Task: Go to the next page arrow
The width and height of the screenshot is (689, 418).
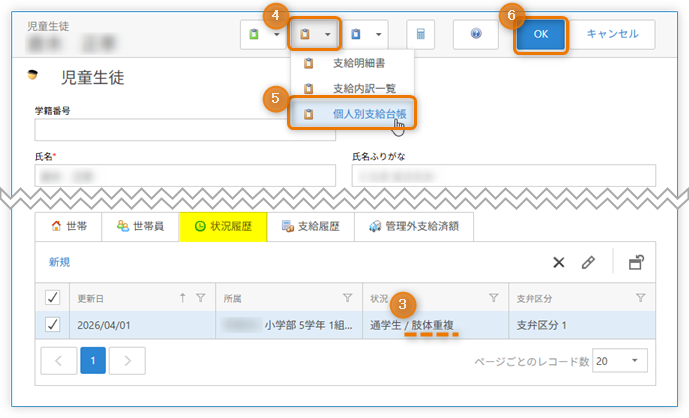Action: [x=127, y=360]
